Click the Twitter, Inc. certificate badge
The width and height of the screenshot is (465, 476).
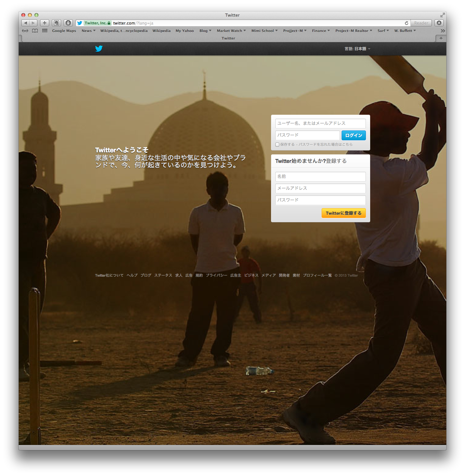click(x=97, y=23)
